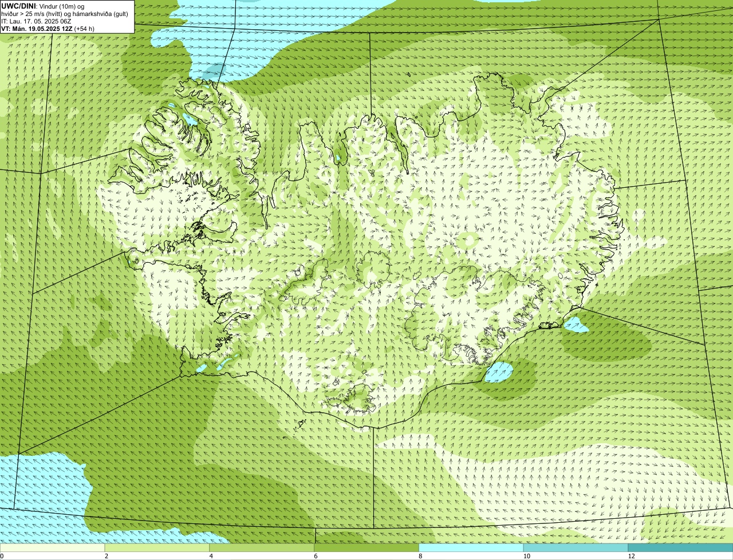Click the legend scale label '6'

coord(316,556)
